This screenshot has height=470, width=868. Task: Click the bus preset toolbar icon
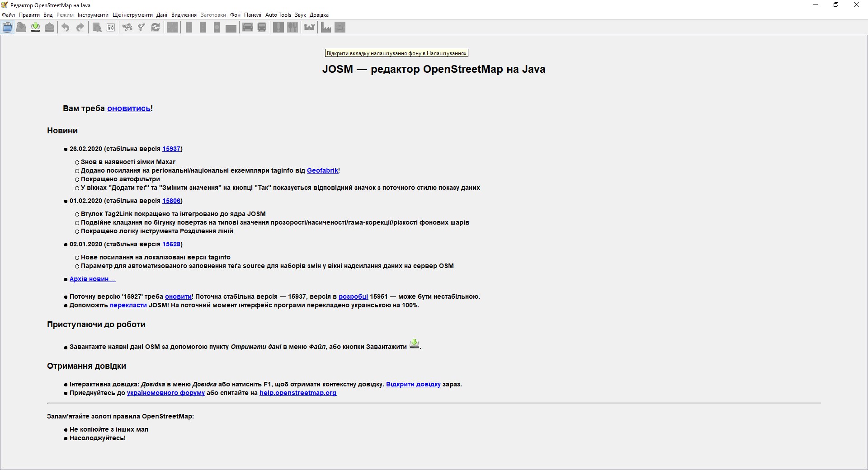point(262,28)
